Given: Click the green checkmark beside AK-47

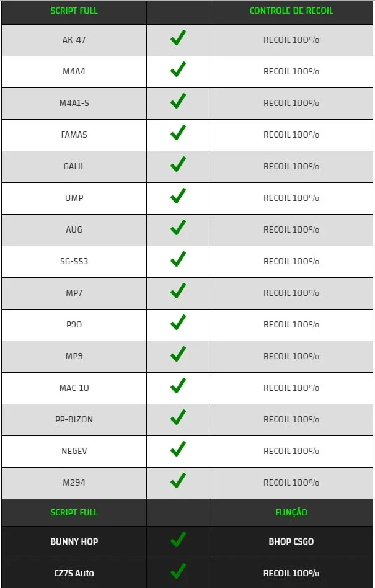Looking at the screenshot, I should [x=178, y=38].
